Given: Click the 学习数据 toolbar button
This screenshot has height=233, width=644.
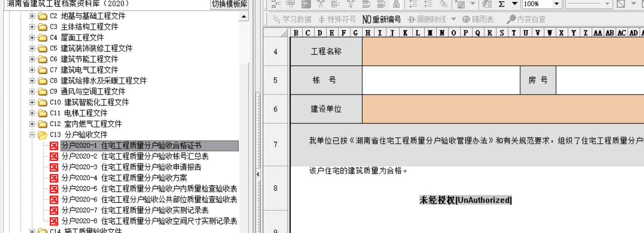Looking at the screenshot, I should [292, 20].
